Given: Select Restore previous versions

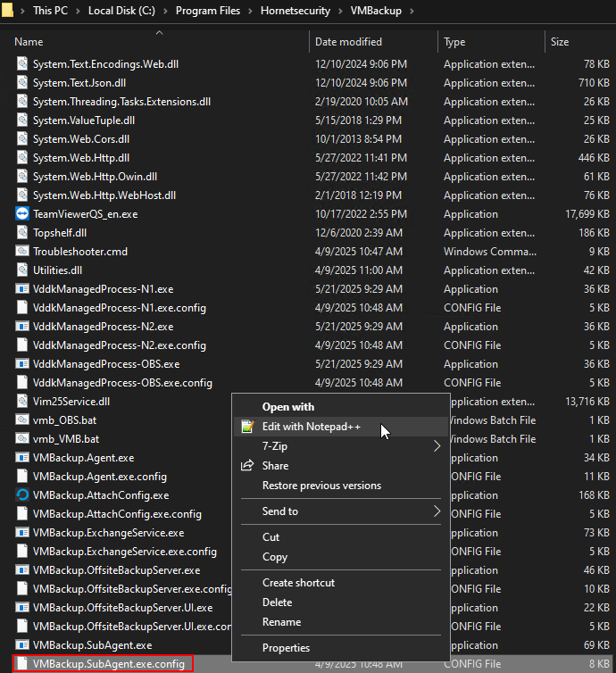Looking at the screenshot, I should [x=341, y=485].
